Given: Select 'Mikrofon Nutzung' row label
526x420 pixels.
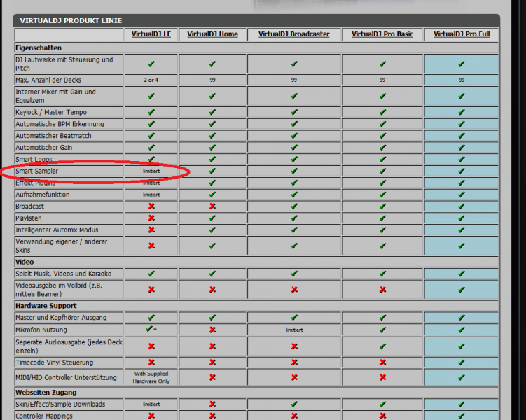Looking at the screenshot, I should pyautogui.click(x=41, y=330).
